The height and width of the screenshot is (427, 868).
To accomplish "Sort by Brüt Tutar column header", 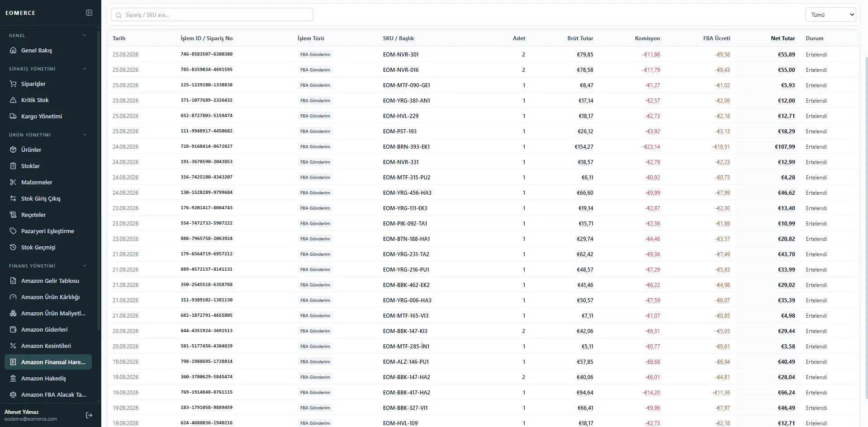I will pyautogui.click(x=580, y=38).
